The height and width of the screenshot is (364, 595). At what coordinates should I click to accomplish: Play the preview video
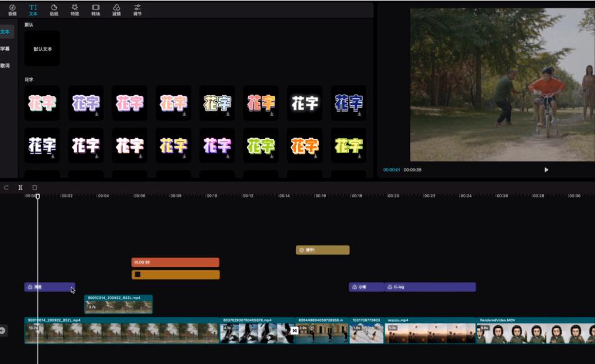pos(546,170)
